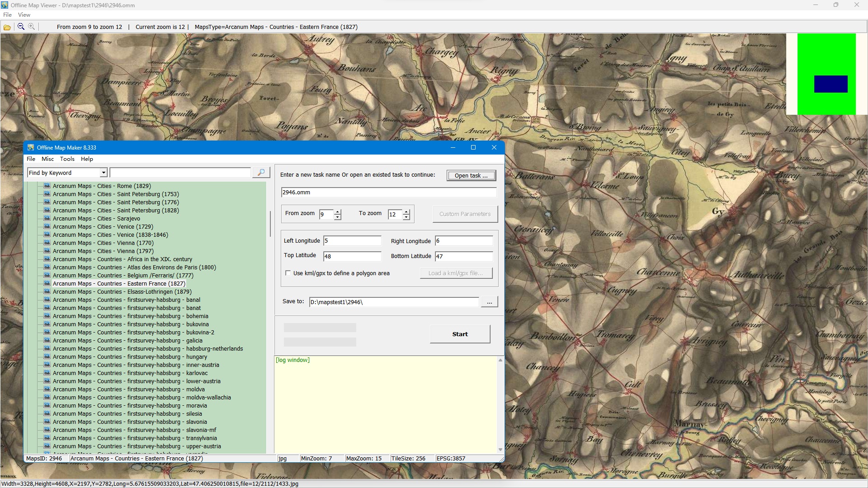Browse for Save to folder
The height and width of the screenshot is (488, 868).
(x=489, y=302)
